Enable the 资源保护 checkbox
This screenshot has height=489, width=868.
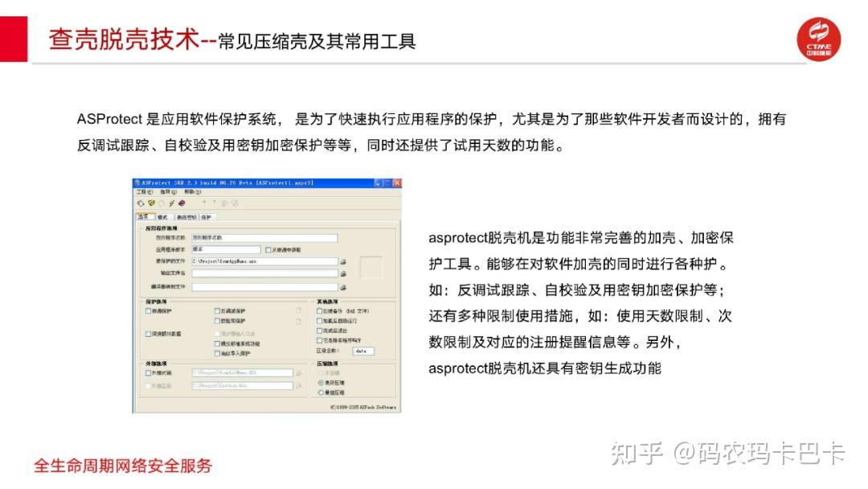pos(149,311)
